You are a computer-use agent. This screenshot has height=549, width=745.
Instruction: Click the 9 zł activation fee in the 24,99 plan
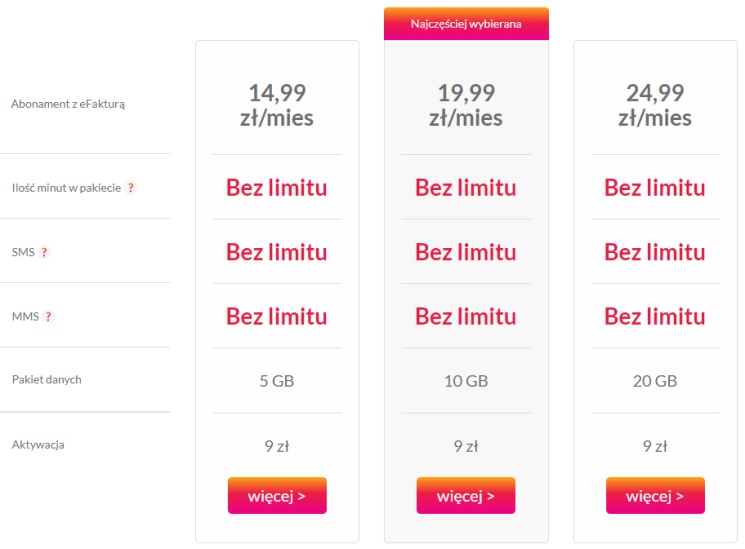655,447
